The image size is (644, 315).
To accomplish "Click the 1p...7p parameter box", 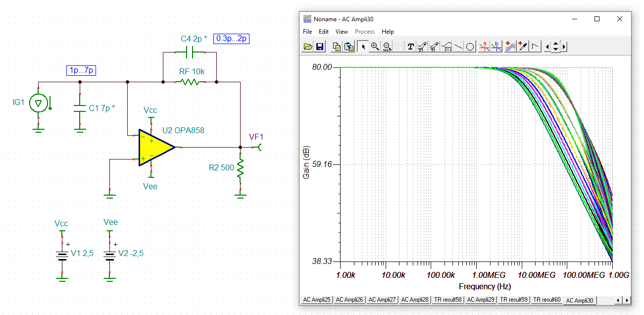I will (x=81, y=70).
